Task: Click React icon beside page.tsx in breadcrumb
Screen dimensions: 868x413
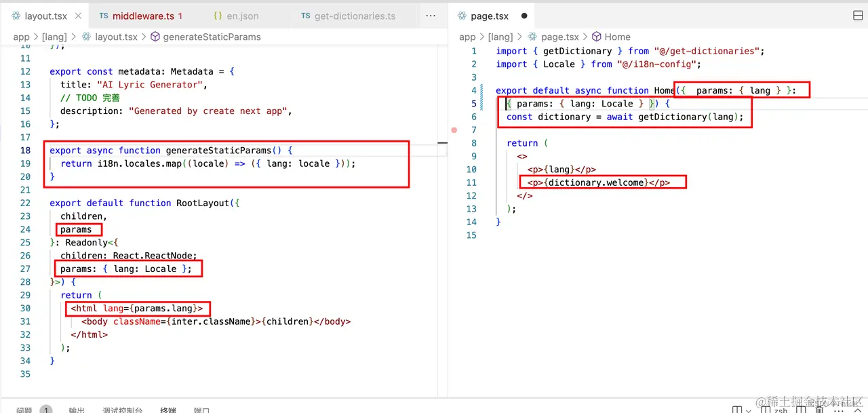Action: (x=533, y=37)
